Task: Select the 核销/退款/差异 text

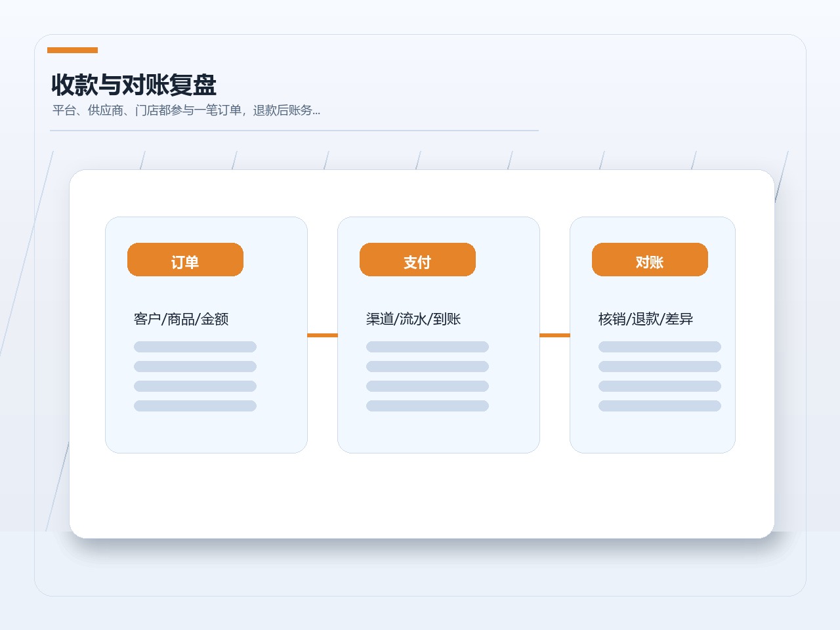Action: click(x=646, y=319)
